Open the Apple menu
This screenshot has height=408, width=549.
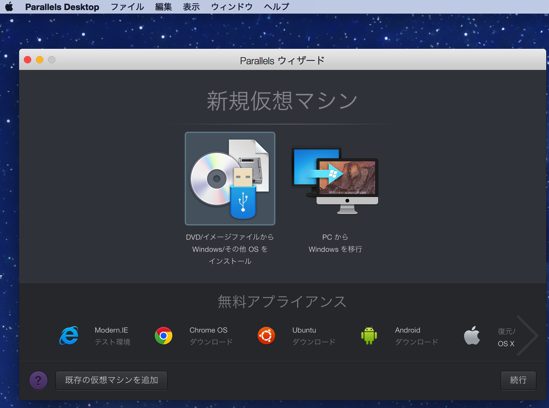[9, 7]
